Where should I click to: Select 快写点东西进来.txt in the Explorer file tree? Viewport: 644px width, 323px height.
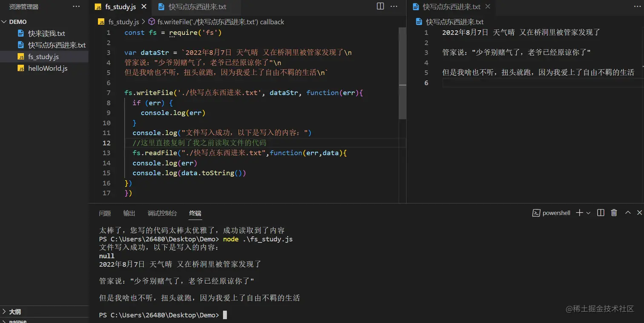[57, 45]
